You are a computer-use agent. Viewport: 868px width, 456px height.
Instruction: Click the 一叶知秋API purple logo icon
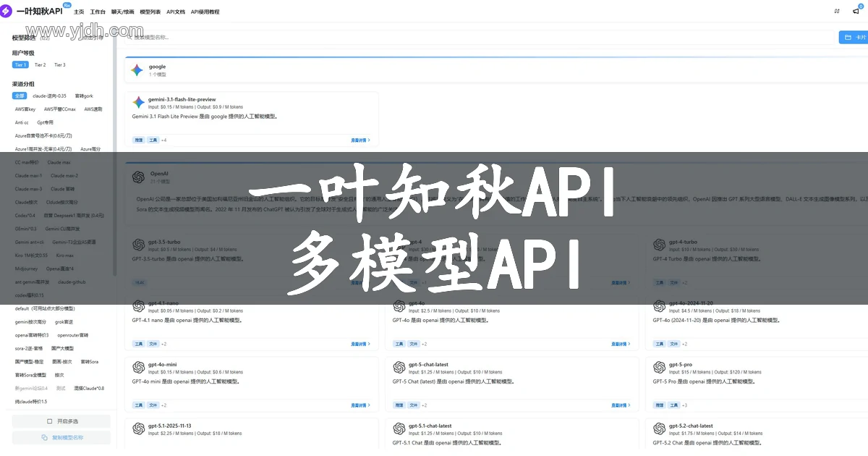click(x=7, y=12)
